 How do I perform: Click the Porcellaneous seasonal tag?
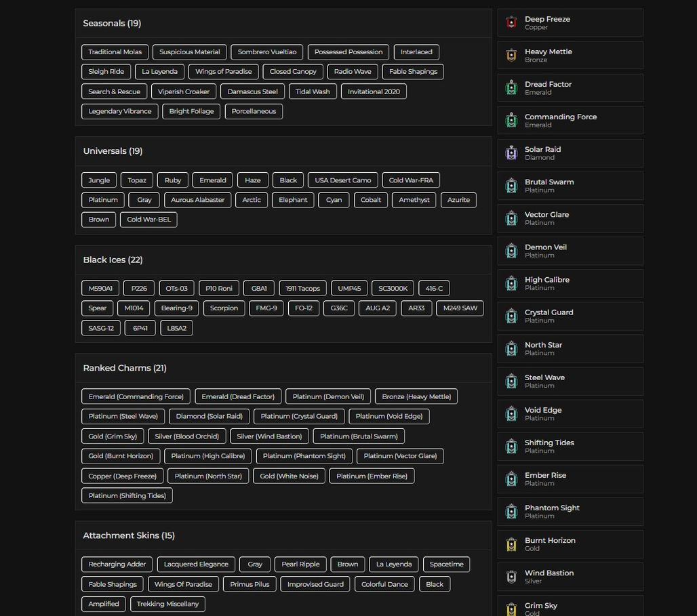254,111
